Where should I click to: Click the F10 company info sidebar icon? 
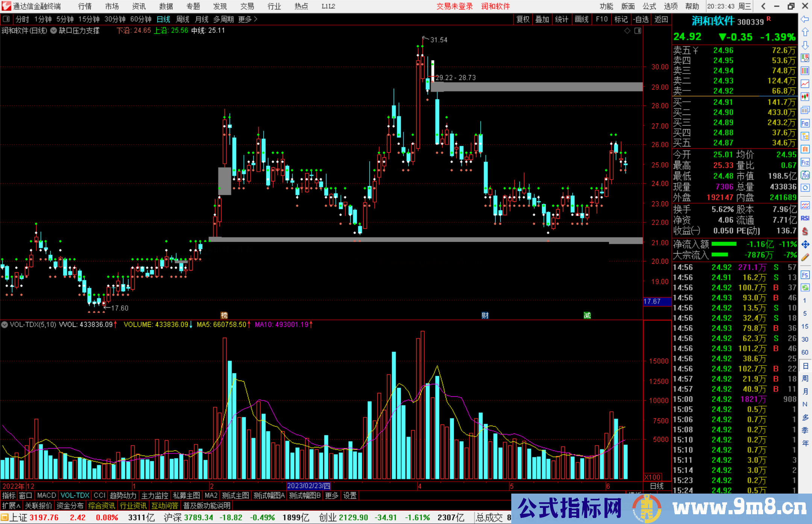coord(805,123)
